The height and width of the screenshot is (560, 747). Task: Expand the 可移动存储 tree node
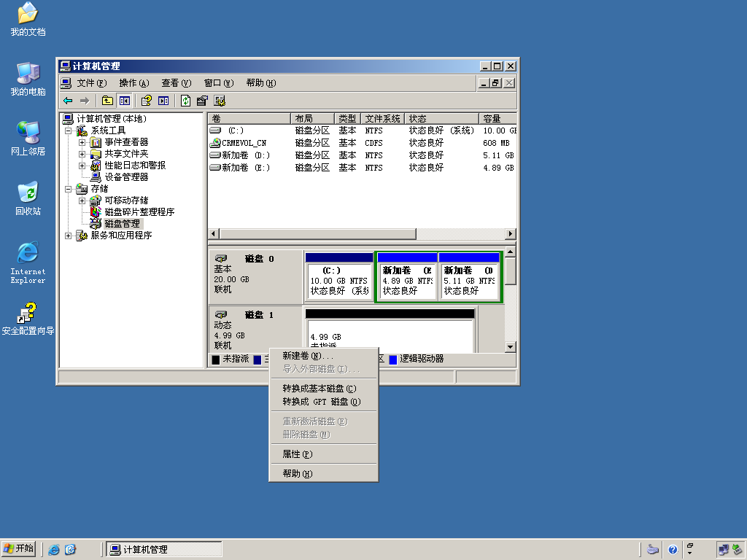coord(82,201)
